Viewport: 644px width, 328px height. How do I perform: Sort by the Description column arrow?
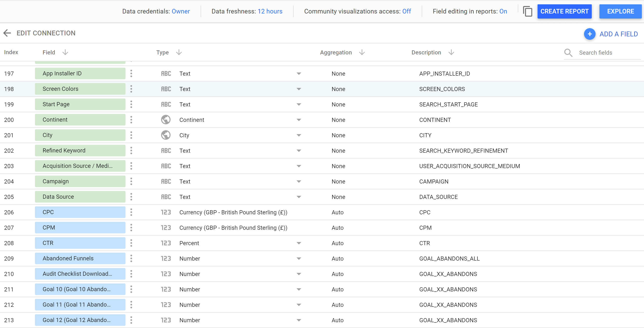[x=451, y=52]
